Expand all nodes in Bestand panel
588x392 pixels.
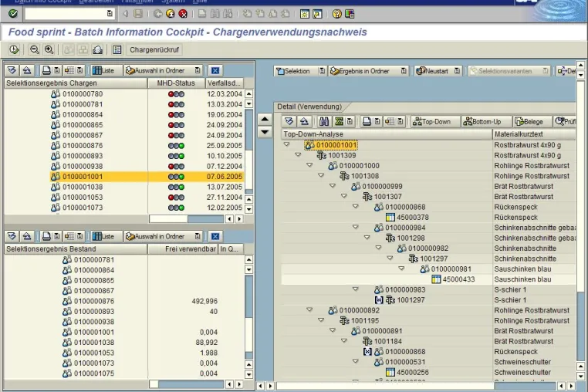12,236
